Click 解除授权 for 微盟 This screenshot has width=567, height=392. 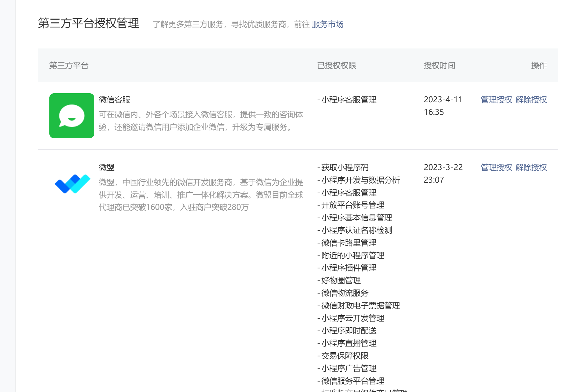[531, 167]
